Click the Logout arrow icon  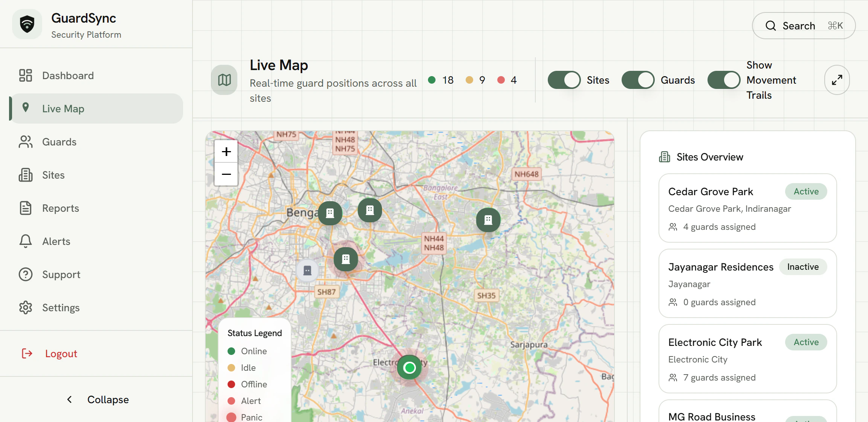[27, 353]
